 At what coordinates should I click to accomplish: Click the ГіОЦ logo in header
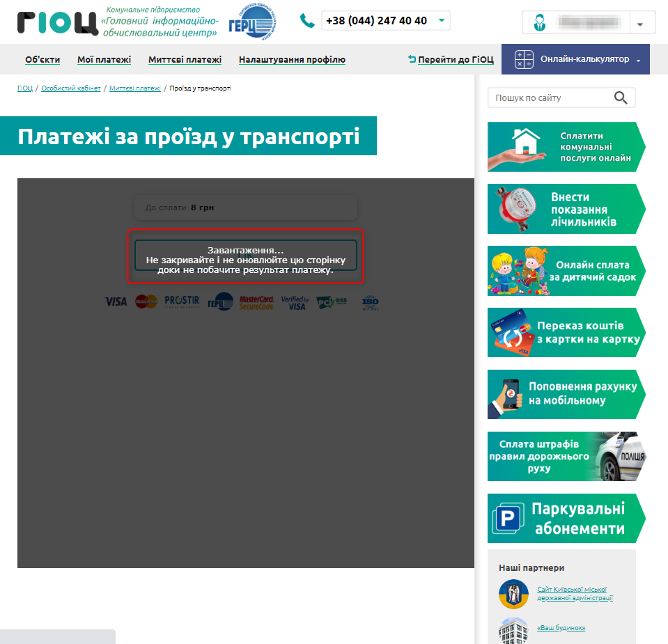click(x=57, y=22)
